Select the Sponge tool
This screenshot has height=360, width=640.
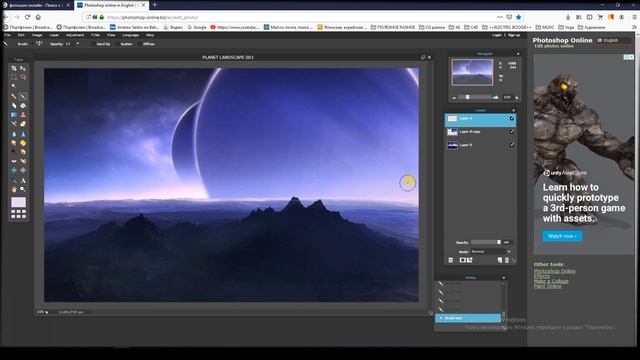point(23,143)
